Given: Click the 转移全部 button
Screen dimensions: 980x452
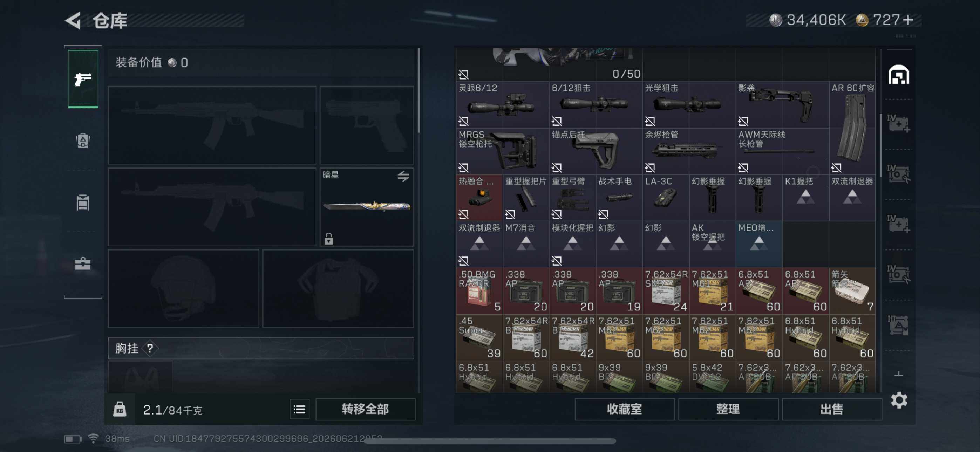Looking at the screenshot, I should 365,409.
